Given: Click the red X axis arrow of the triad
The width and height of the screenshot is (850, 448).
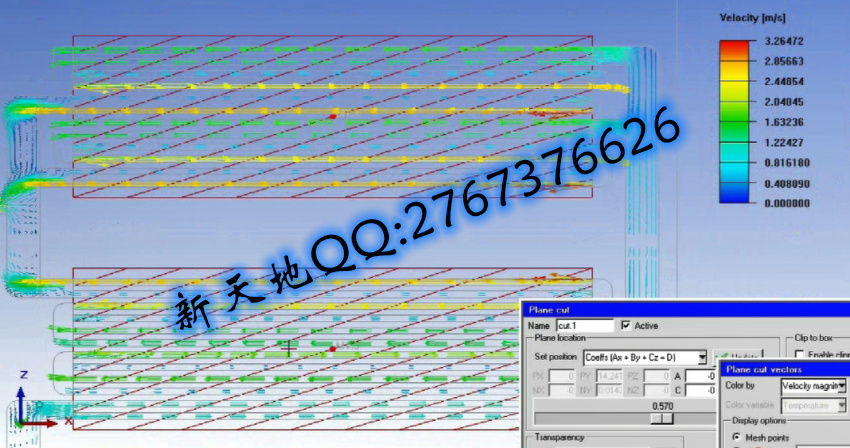Looking at the screenshot, I should tap(50, 422).
